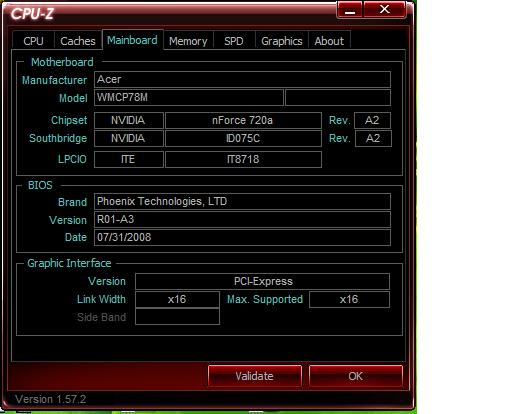This screenshot has width=512, height=414.
Task: Click the Motherboard group heading
Action: coord(62,62)
